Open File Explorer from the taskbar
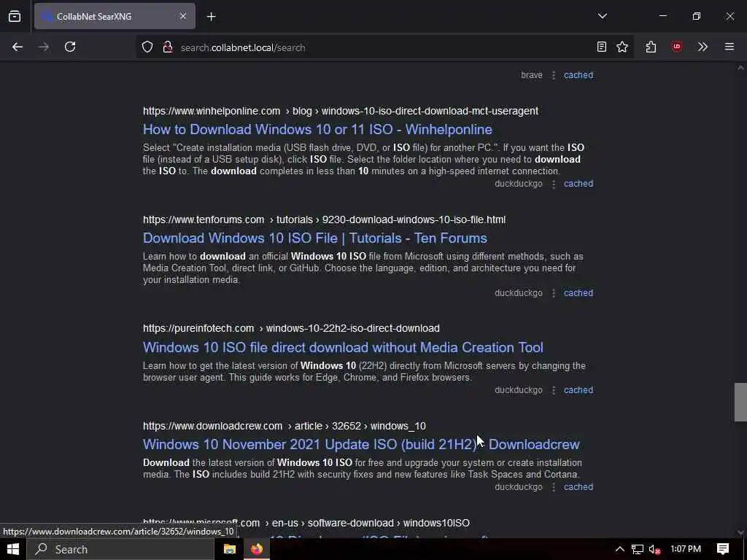 [x=230, y=549]
